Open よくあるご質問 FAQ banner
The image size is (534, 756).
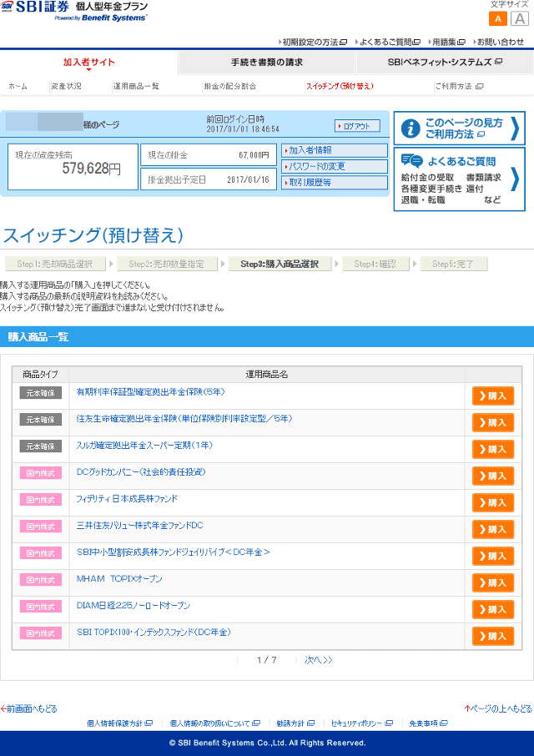click(459, 179)
